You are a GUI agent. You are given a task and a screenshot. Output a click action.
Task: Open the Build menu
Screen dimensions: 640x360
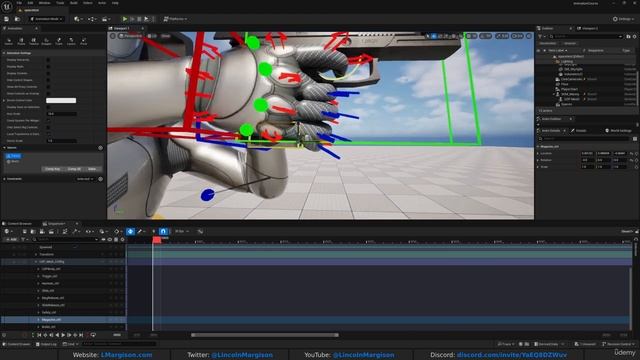[73, 3]
